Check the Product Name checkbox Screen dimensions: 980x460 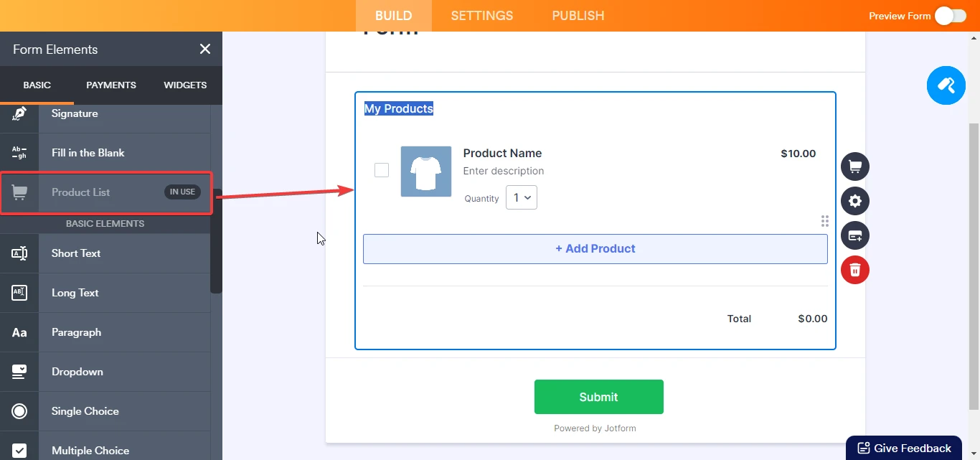point(381,170)
